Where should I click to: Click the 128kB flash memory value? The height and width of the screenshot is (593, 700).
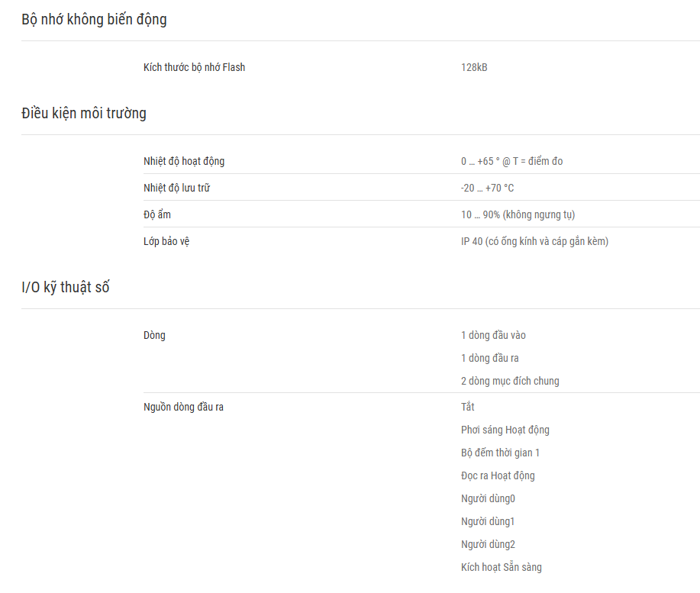(x=474, y=67)
